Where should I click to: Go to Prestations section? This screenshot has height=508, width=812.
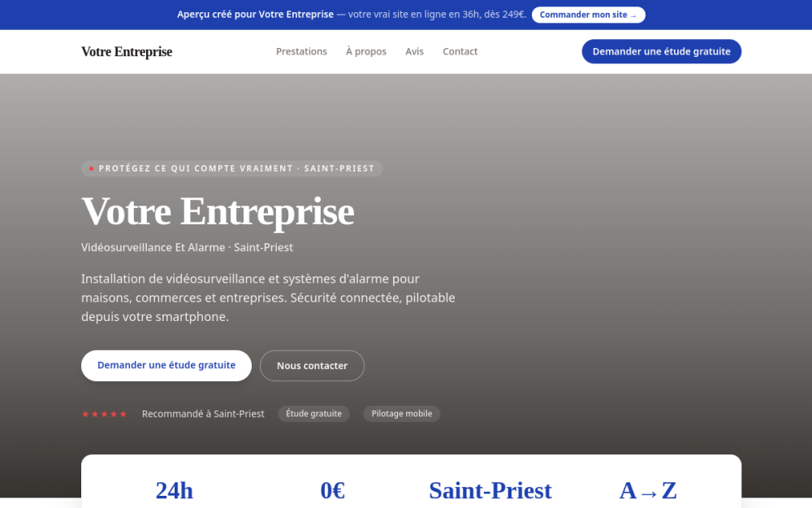coord(301,51)
